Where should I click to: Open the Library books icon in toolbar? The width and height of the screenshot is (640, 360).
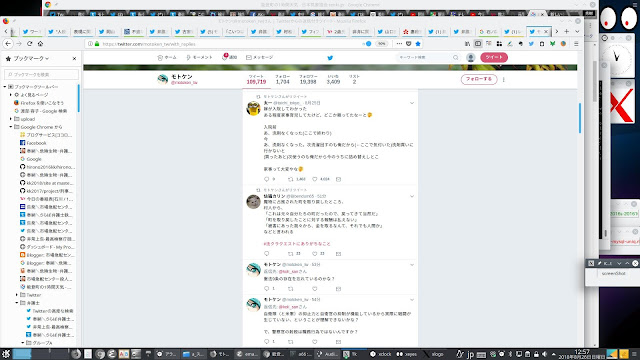(467, 44)
